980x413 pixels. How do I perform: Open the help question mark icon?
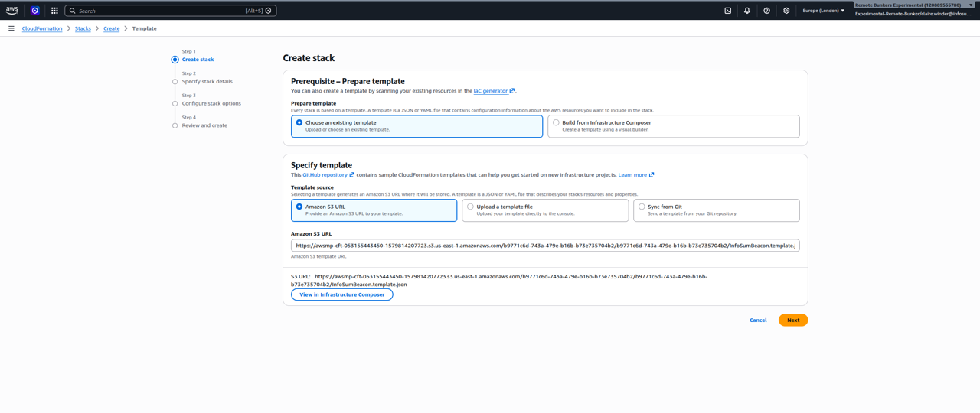(x=766, y=11)
